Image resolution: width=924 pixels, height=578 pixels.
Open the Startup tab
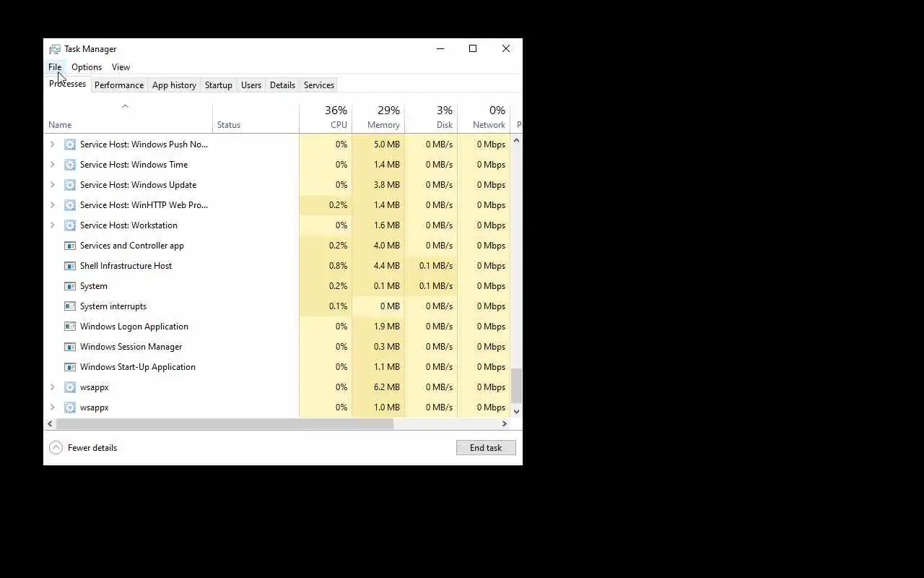pos(218,85)
